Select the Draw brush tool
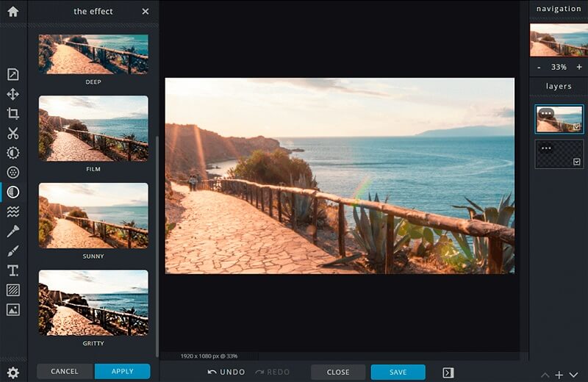Image resolution: width=588 pixels, height=382 pixels. pos(12,251)
